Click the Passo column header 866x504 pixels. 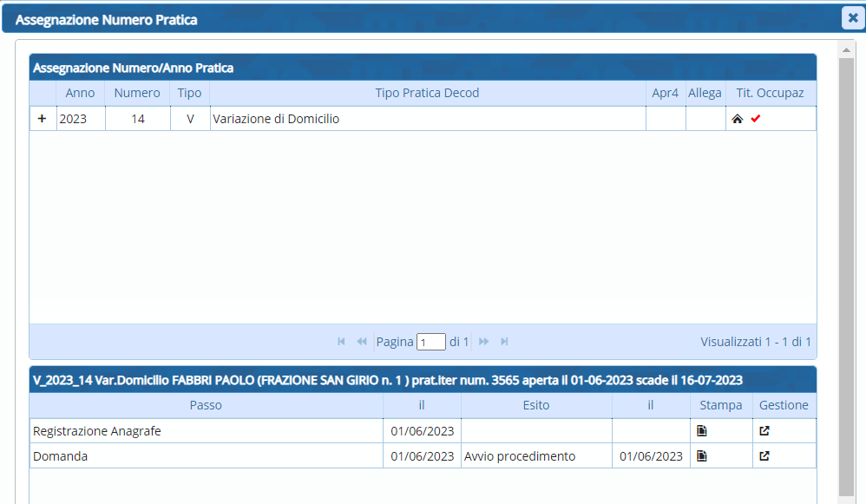pos(206,405)
